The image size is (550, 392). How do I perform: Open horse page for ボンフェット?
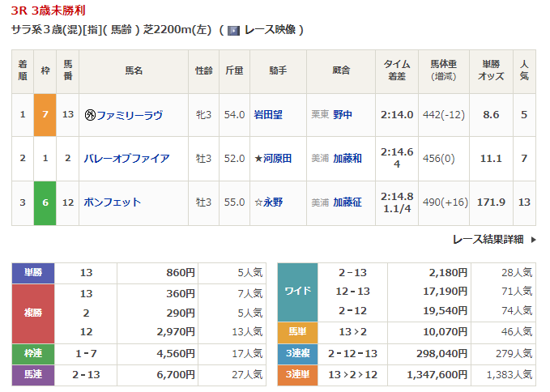coord(112,202)
